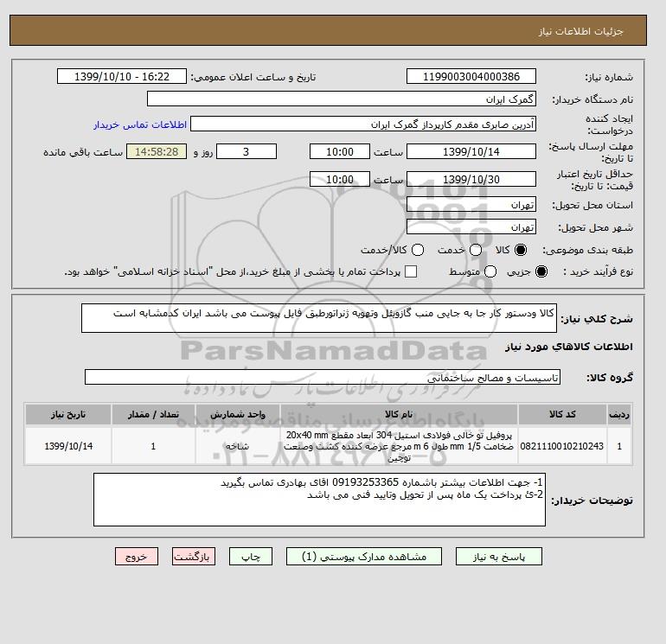Click the remaining time field 14:58:28
The image size is (666, 644).
[157, 151]
